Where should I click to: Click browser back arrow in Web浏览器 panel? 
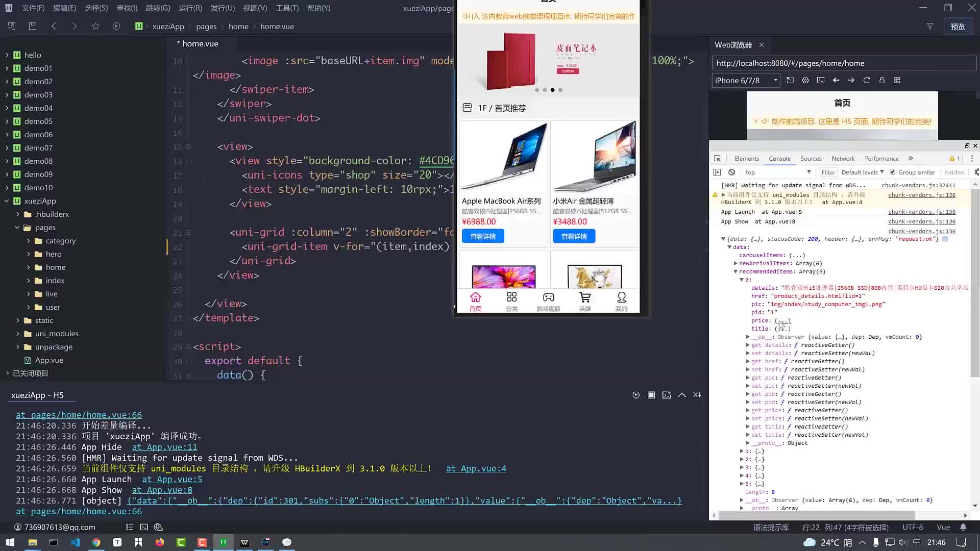click(x=836, y=80)
